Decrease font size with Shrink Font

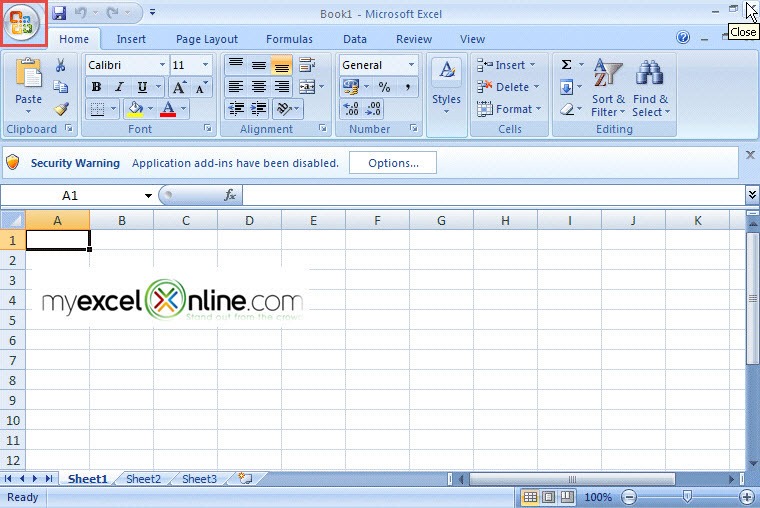[x=201, y=87]
